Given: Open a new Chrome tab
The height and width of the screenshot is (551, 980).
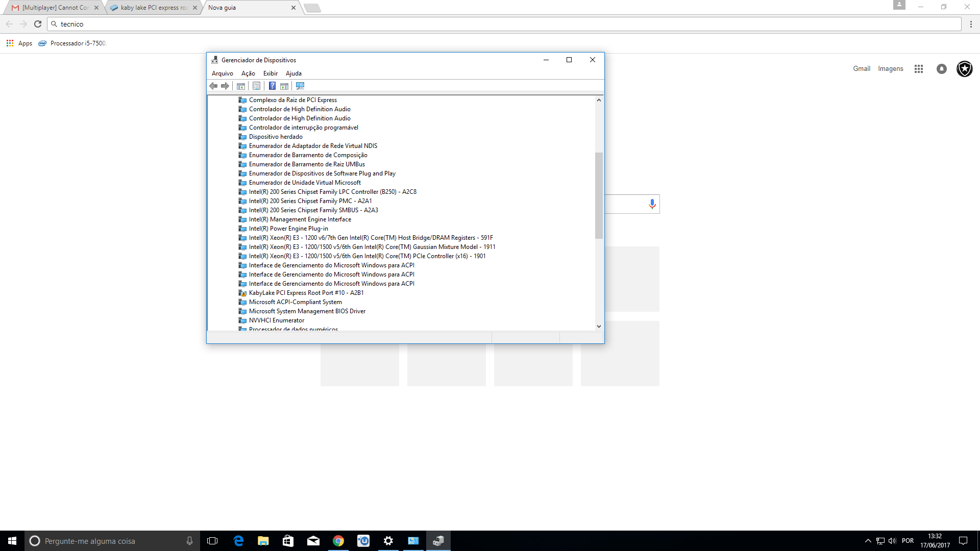Looking at the screenshot, I should coord(312,8).
